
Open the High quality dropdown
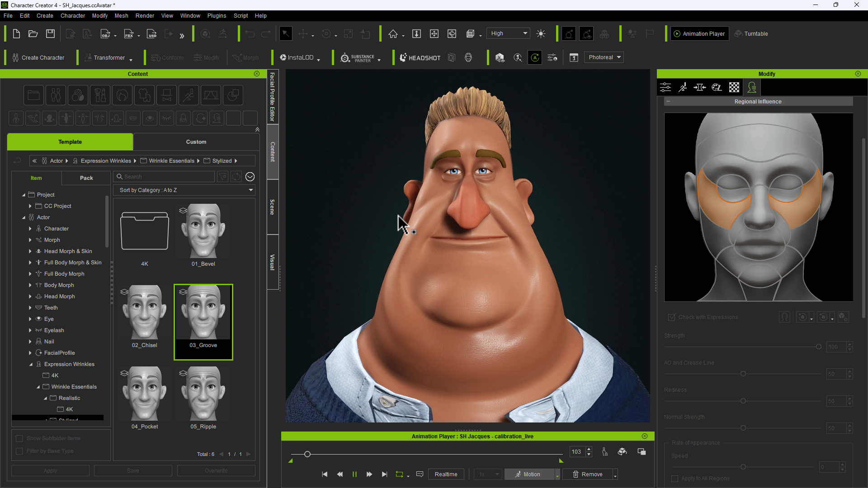(508, 33)
